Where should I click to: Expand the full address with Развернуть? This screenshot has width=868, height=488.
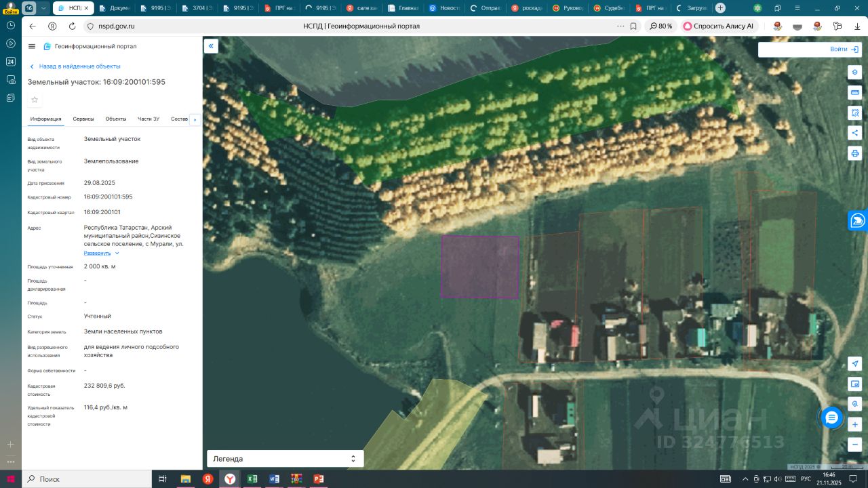pyautogui.click(x=101, y=253)
